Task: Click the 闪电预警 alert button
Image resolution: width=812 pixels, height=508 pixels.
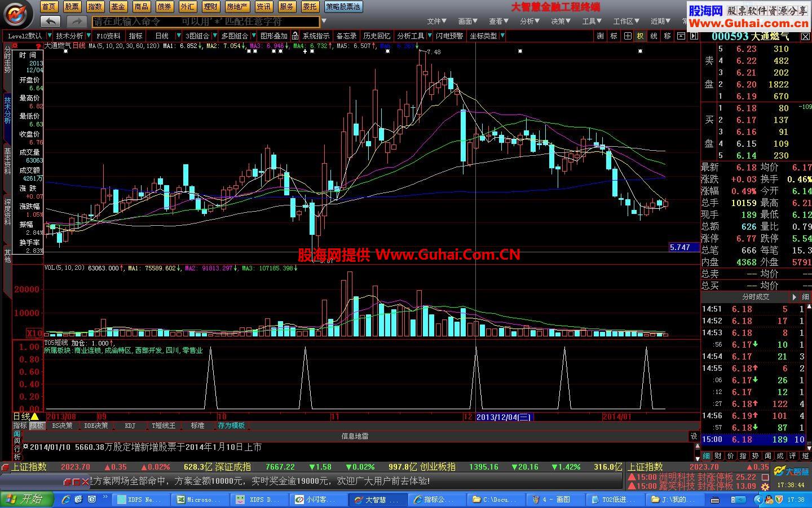Action: pyautogui.click(x=449, y=36)
